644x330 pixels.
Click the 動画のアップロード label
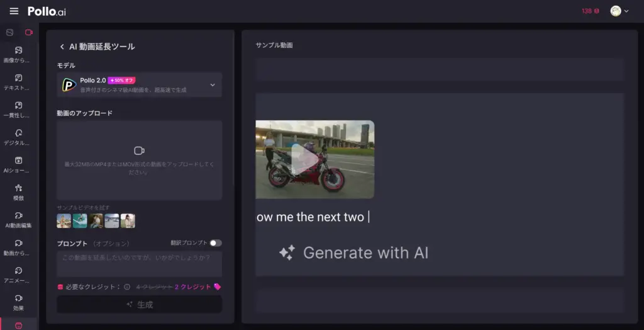point(85,113)
